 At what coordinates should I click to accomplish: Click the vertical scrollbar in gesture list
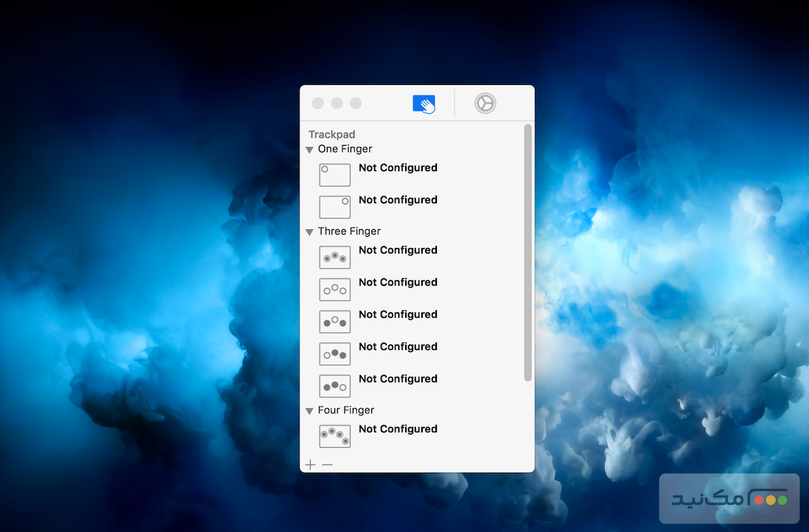pyautogui.click(x=528, y=253)
